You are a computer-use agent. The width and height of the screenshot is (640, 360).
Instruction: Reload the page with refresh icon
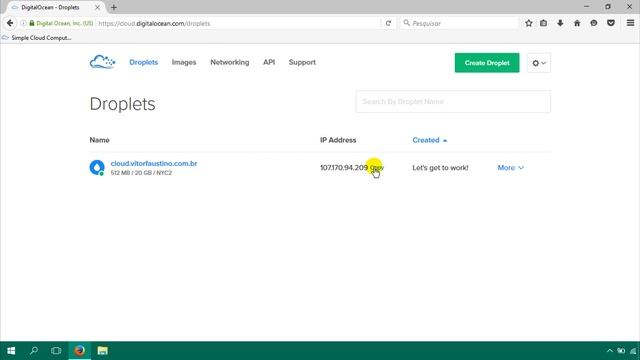[x=388, y=23]
